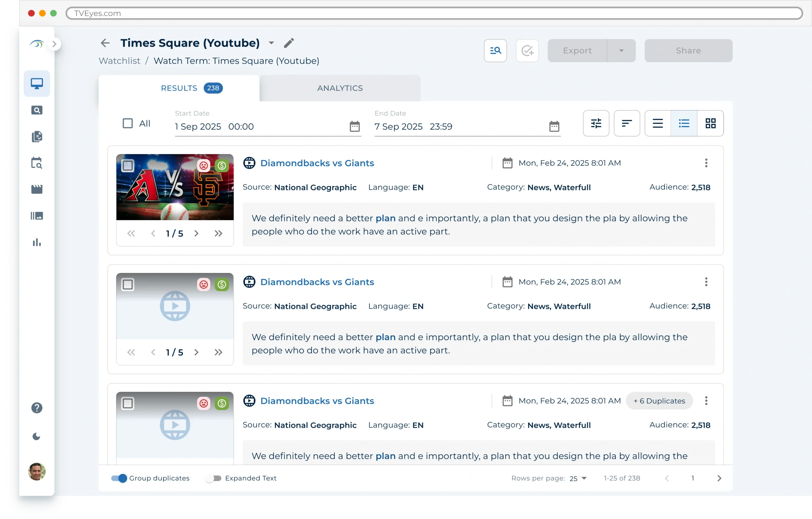This screenshot has height=519, width=812.
Task: Check the All results checkbox
Action: [x=128, y=123]
